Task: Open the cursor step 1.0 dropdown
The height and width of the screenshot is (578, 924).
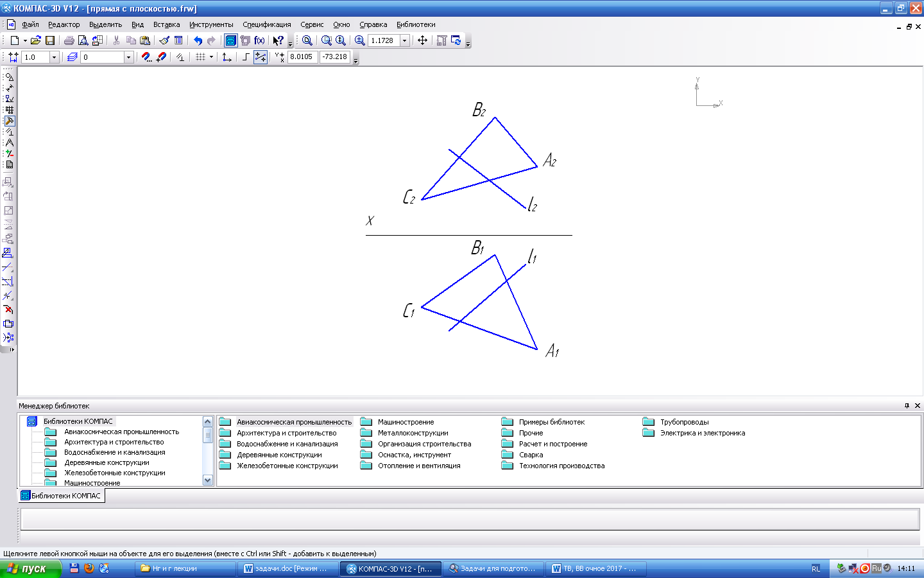Action: (x=54, y=57)
